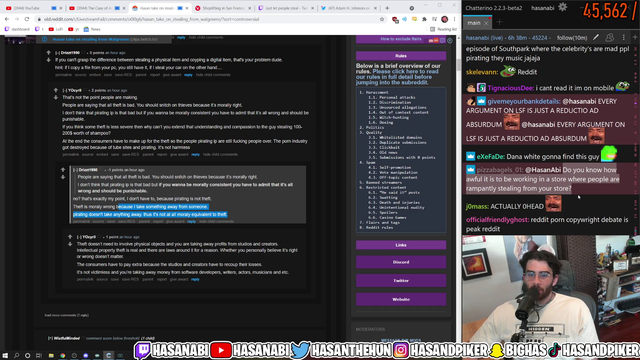Open the Rules header button in sidebar

[x=401, y=56]
